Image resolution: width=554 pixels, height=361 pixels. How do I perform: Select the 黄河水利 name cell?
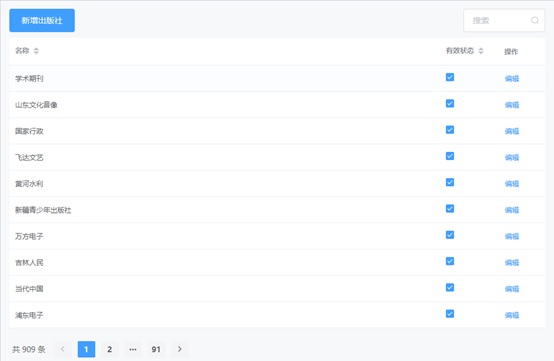tap(29, 184)
